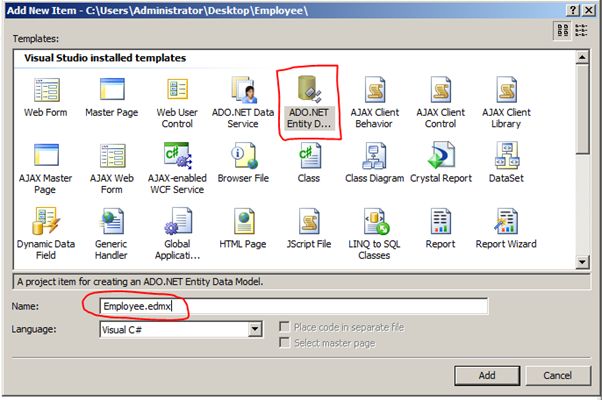Click the dialog help question mark button
Screen dimensions: 602x400
point(572,10)
